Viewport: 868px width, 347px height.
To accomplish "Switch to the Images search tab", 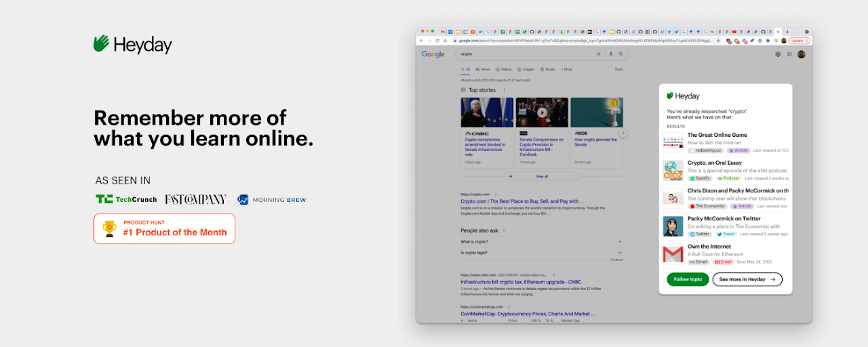I will pyautogui.click(x=526, y=69).
